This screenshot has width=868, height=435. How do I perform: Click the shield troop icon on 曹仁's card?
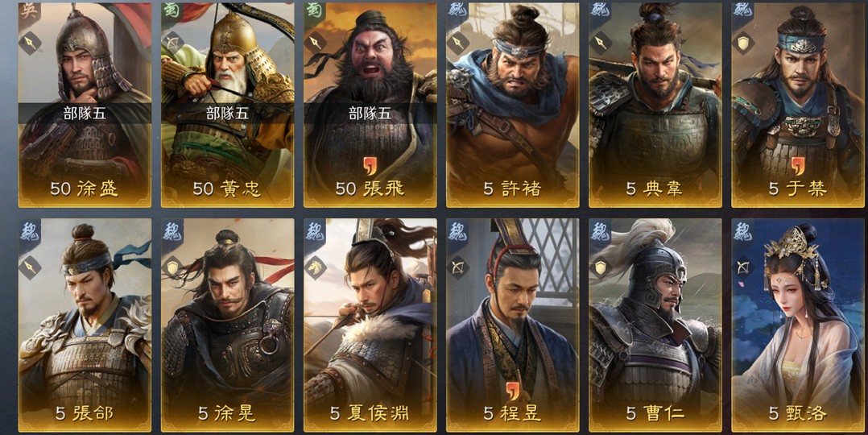coord(600,267)
